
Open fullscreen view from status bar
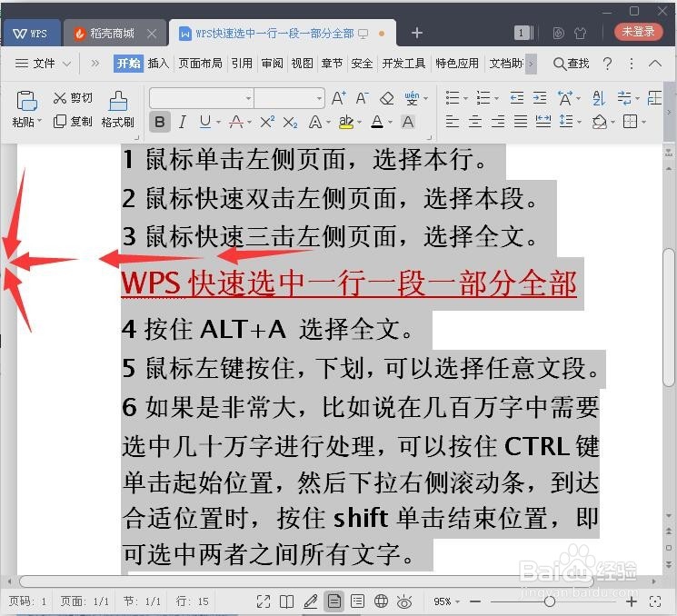(x=263, y=601)
